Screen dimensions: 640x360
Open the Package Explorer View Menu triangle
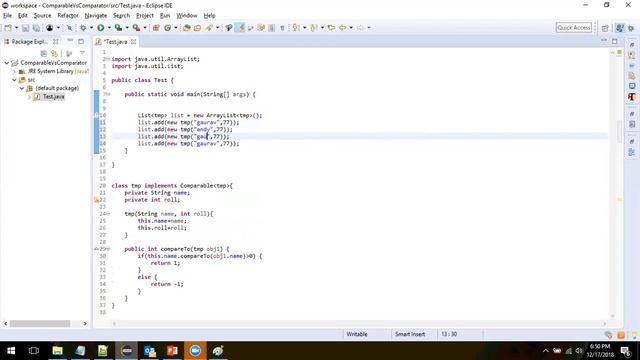[x=82, y=53]
